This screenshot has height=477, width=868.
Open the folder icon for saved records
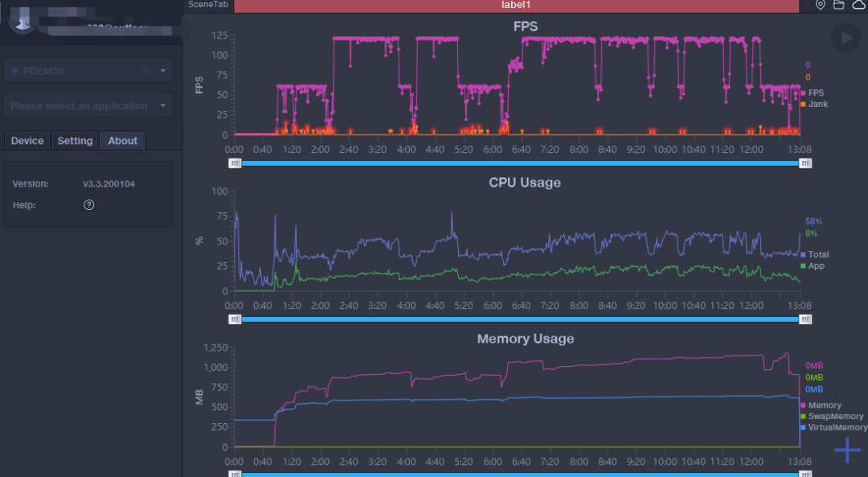click(x=838, y=5)
